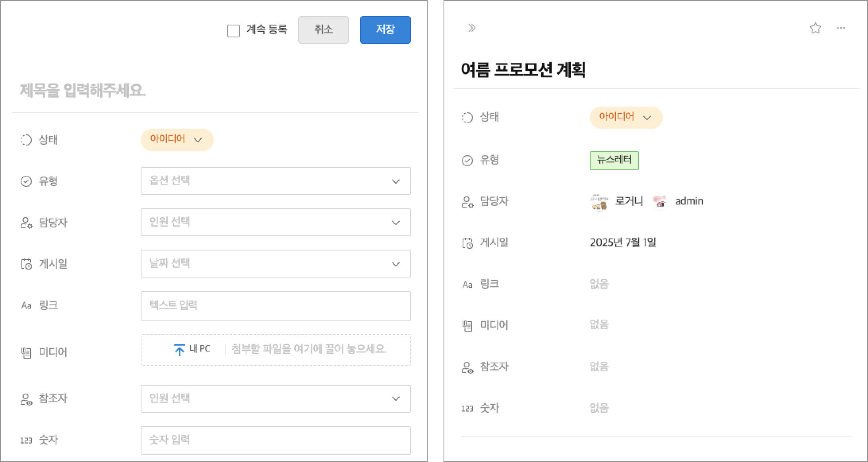Enable the 계속 등록 checkbox

(234, 31)
